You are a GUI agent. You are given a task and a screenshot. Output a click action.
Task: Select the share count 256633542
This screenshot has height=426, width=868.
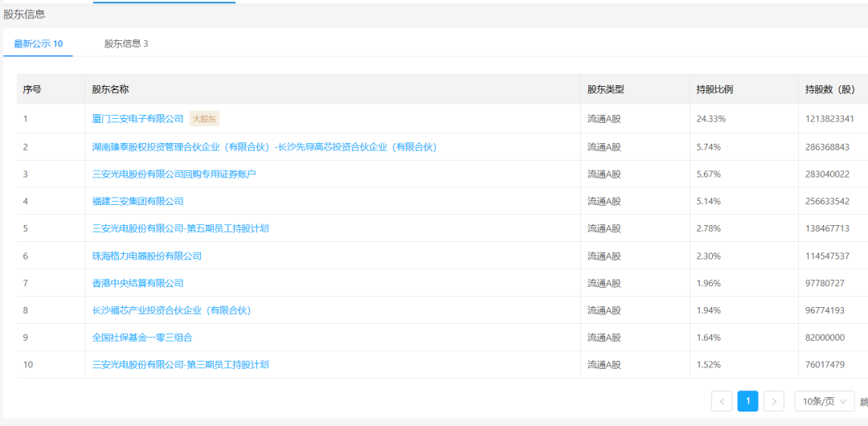coord(827,201)
